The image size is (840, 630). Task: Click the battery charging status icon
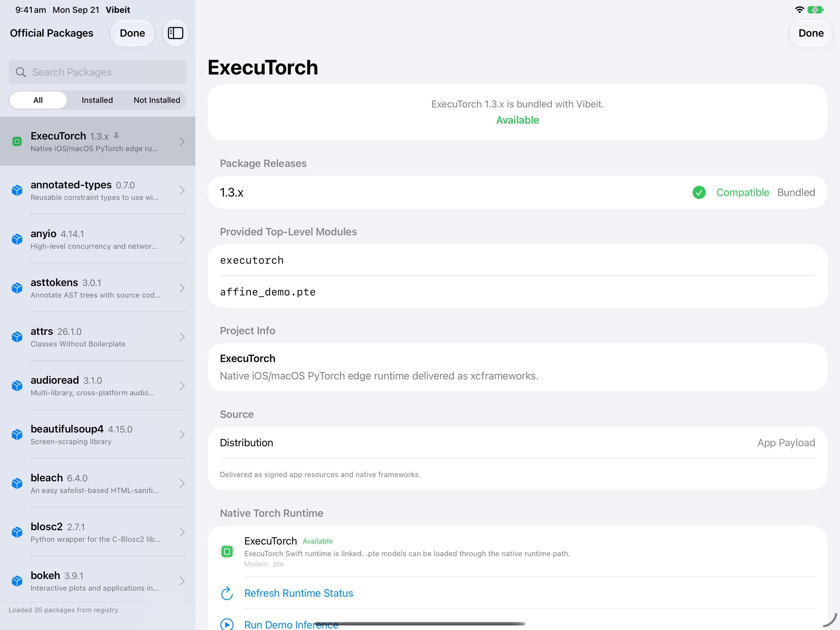pyautogui.click(x=816, y=9)
